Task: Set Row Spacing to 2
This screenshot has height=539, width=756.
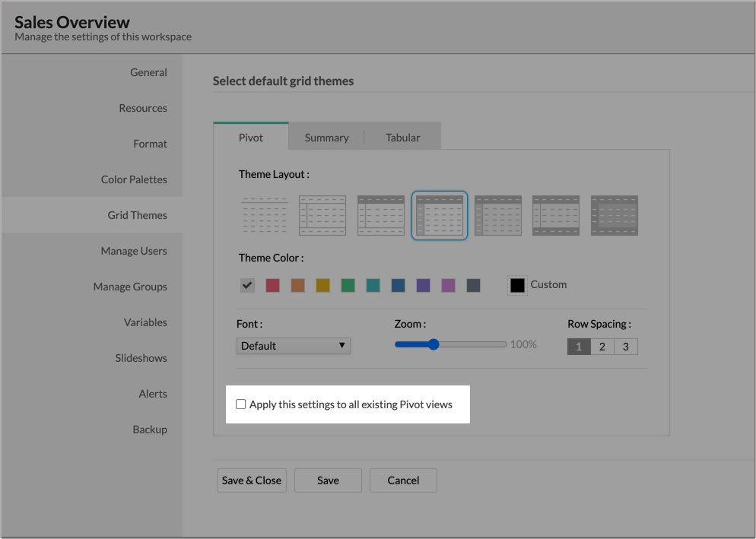Action: coord(602,347)
